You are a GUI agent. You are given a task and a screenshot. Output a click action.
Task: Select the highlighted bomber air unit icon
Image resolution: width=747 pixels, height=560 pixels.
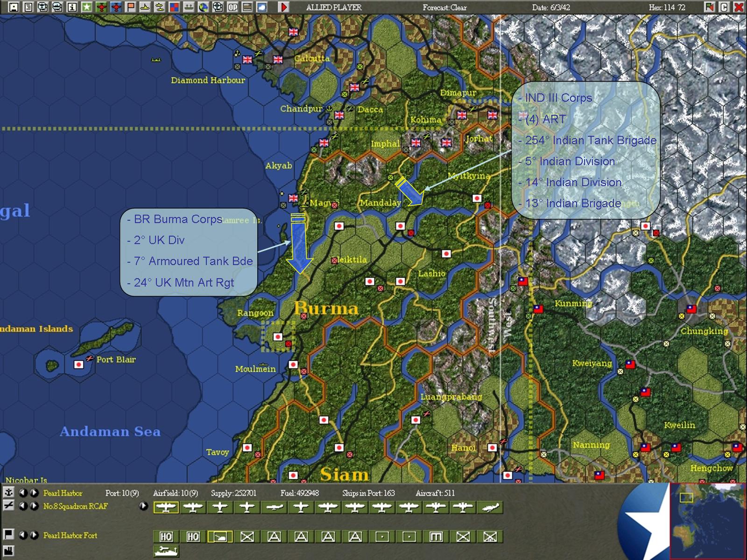(166, 507)
